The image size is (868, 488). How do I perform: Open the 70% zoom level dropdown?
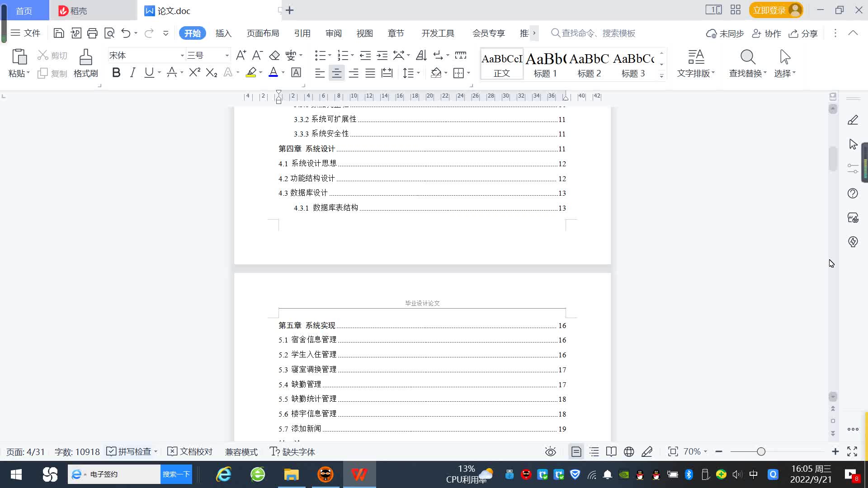[695, 451]
